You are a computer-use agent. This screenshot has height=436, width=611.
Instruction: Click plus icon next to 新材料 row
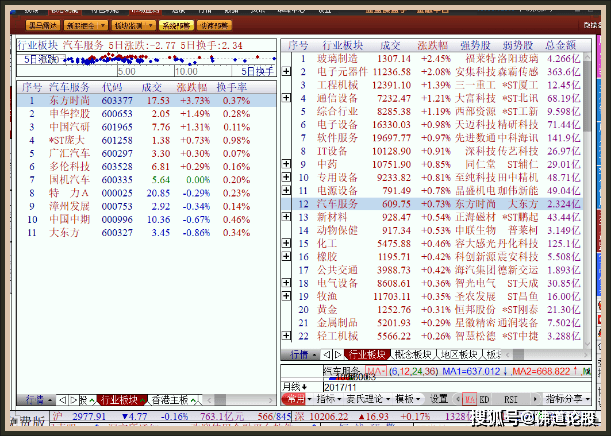point(288,215)
